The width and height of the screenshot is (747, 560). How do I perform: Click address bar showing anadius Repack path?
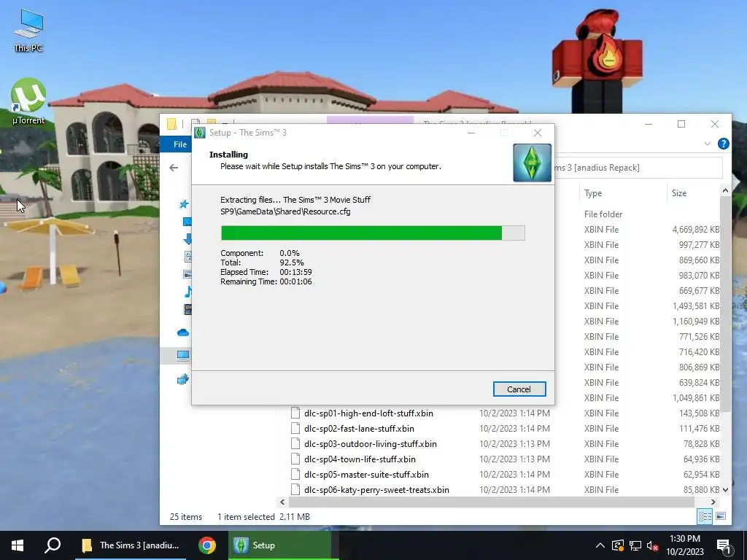coord(638,168)
